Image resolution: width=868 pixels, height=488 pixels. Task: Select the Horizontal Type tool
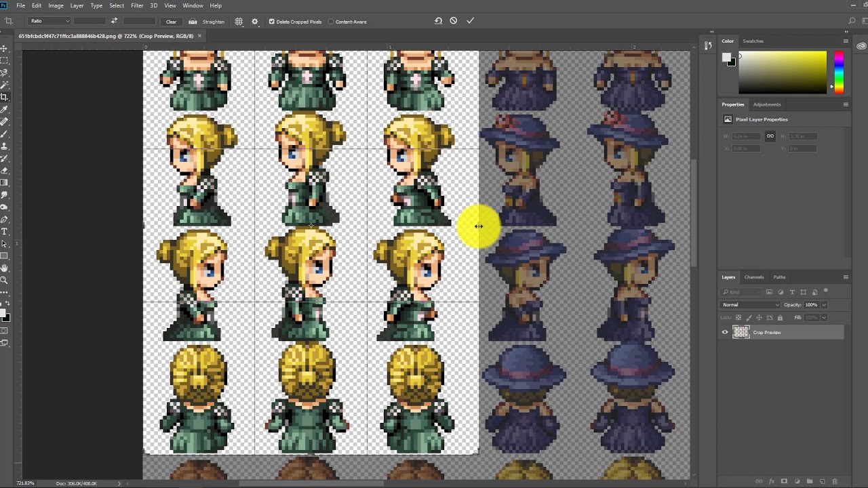pyautogui.click(x=4, y=232)
